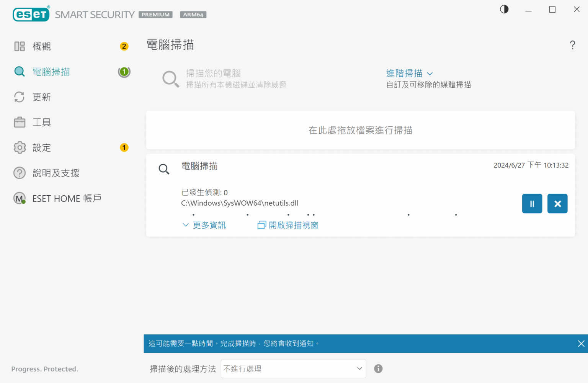Click the info icon beside 不進行處理
The width and height of the screenshot is (588, 383).
click(x=378, y=368)
